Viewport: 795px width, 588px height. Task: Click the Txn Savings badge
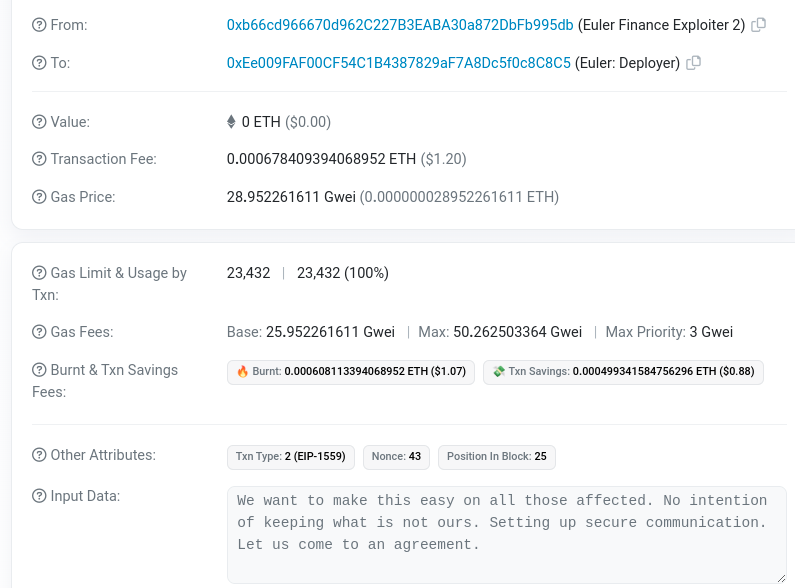click(x=623, y=372)
